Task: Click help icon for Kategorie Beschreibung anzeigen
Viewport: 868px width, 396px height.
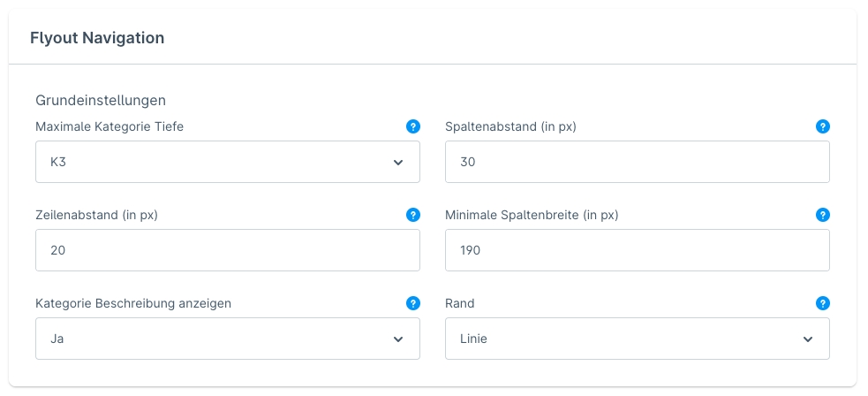Action: coord(412,303)
